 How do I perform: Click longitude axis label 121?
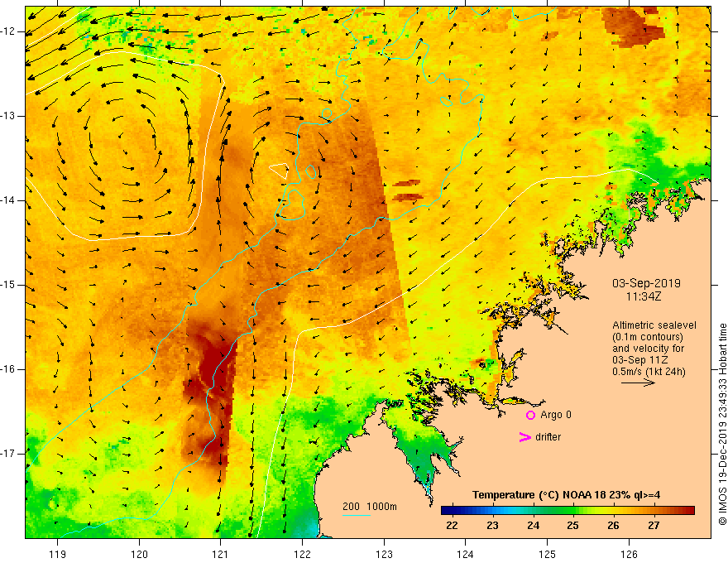[x=221, y=554]
